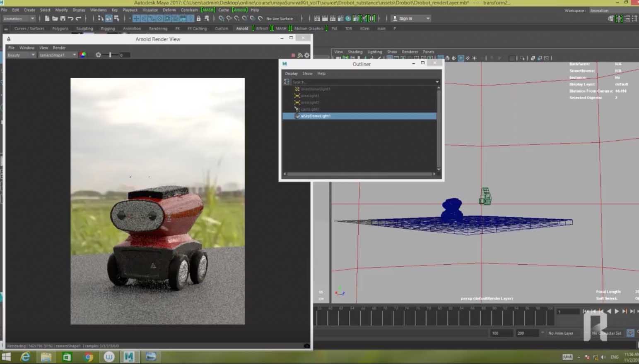
Task: Click the IPR refresh feed icon
Action: 300,55
